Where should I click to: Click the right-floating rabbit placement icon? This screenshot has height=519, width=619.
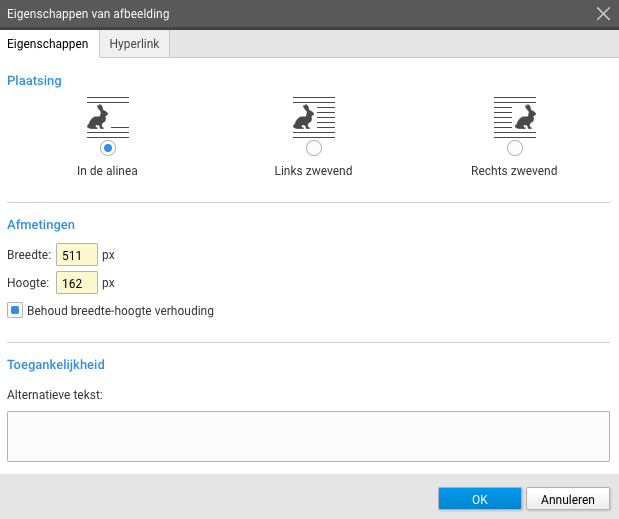click(515, 117)
